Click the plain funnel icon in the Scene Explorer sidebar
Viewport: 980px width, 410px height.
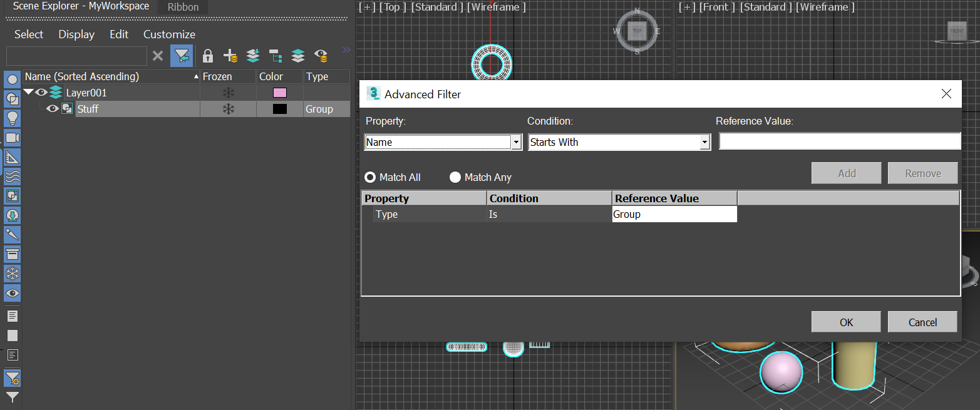(x=13, y=397)
